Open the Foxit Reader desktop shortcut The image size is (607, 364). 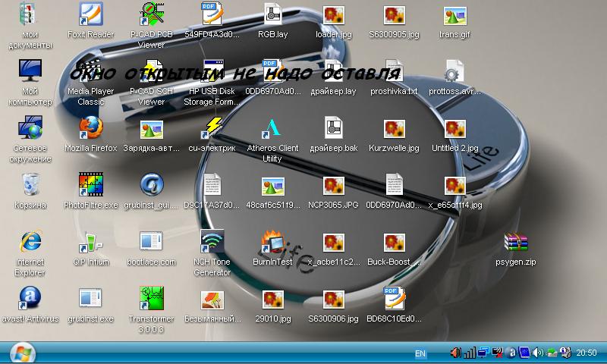point(91,15)
